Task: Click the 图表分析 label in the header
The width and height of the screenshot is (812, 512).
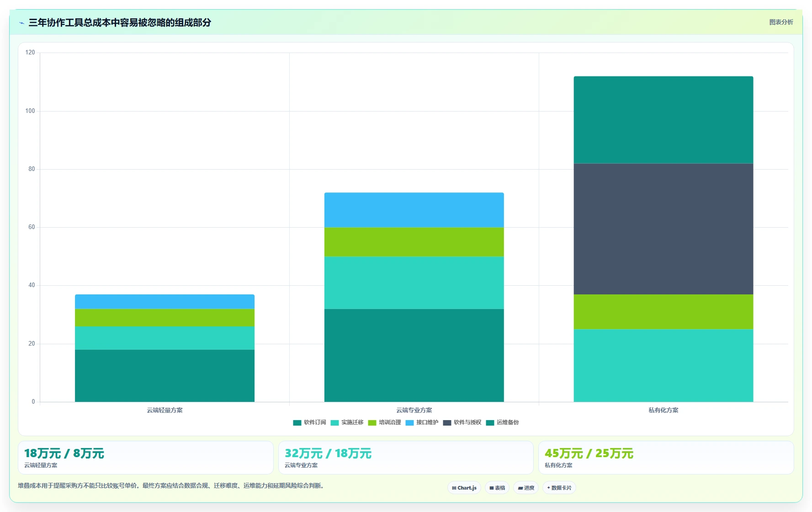Action: [781, 22]
